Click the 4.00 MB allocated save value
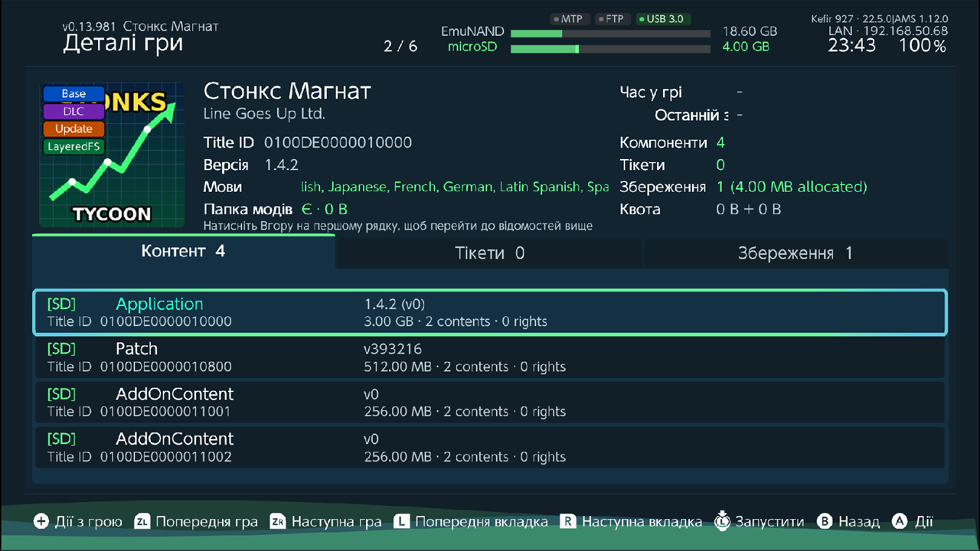 tap(792, 187)
